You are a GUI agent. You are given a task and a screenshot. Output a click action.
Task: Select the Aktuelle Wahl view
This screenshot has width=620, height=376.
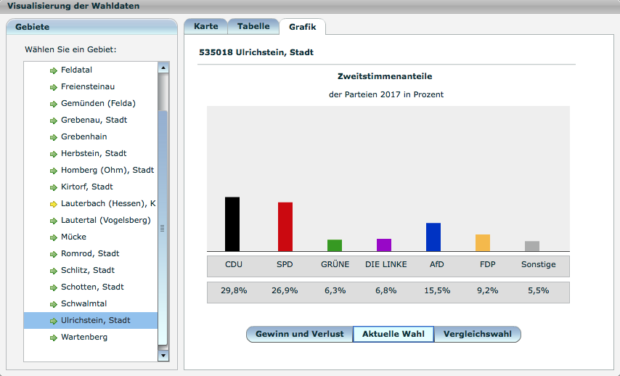click(x=393, y=334)
